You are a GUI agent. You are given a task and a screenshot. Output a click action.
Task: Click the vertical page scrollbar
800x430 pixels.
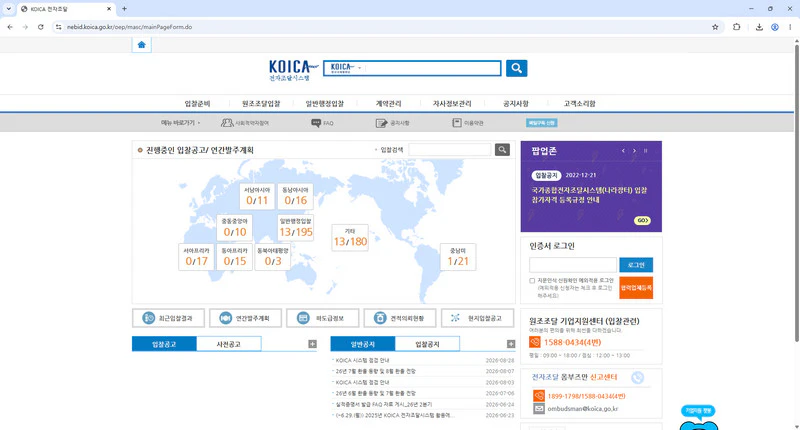[796, 194]
